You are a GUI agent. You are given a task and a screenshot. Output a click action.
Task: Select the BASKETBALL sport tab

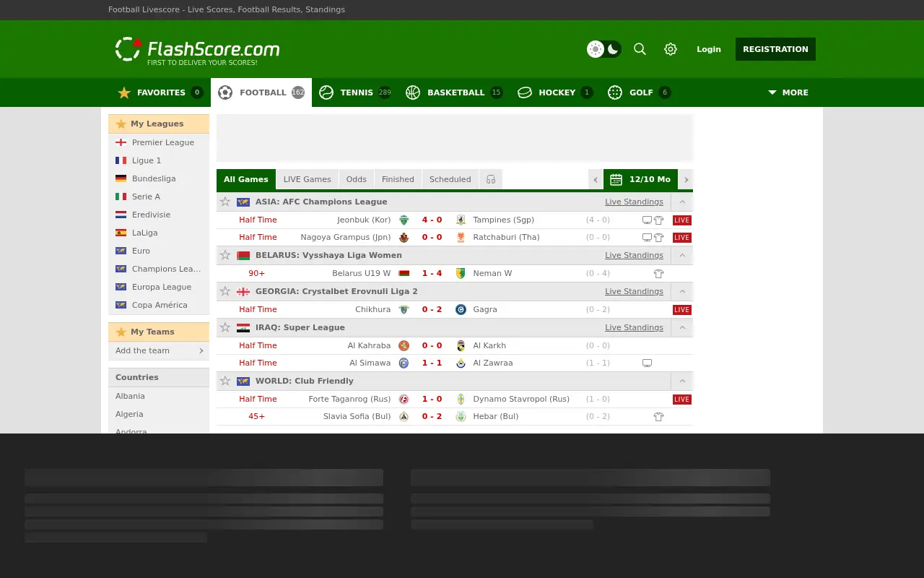click(454, 92)
